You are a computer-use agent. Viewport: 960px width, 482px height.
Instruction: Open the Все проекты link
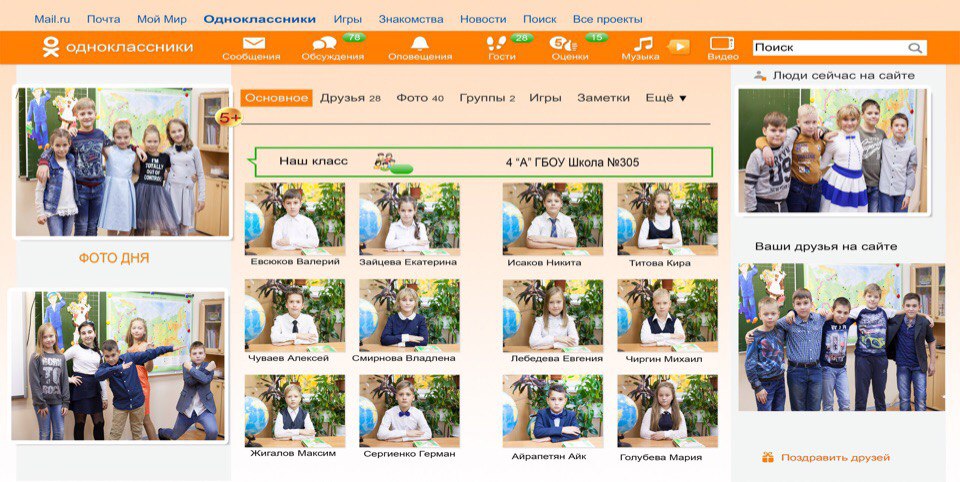click(x=607, y=19)
